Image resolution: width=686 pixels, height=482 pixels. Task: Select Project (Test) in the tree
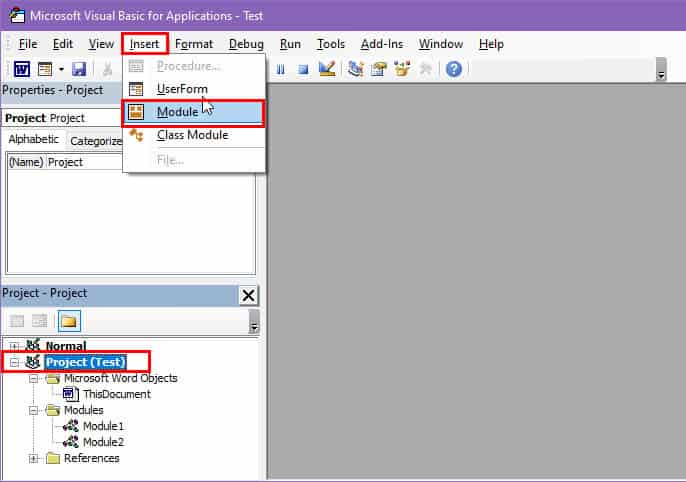point(86,362)
